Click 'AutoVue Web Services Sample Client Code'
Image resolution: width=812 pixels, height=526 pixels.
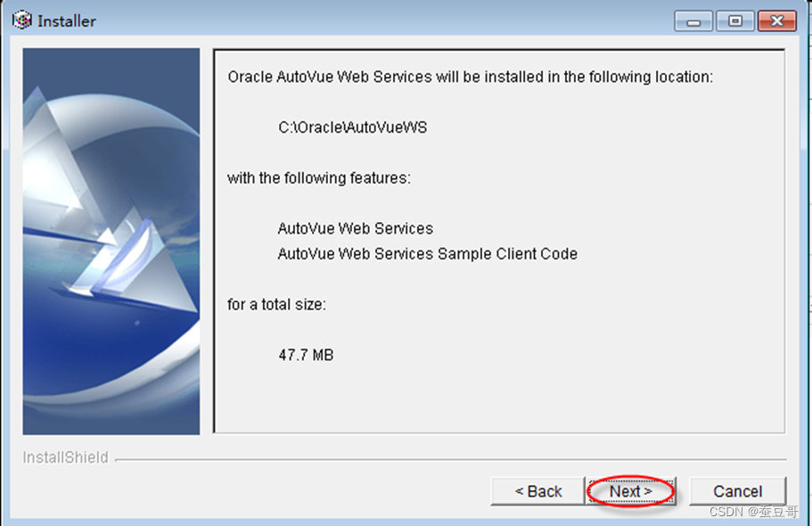tap(427, 254)
